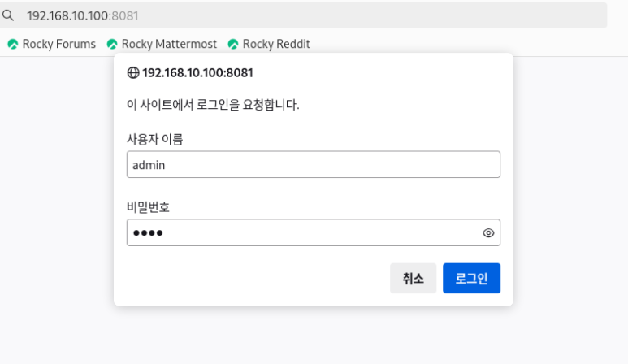Click the 로그인 login button
This screenshot has width=628, height=364.
pos(471,279)
